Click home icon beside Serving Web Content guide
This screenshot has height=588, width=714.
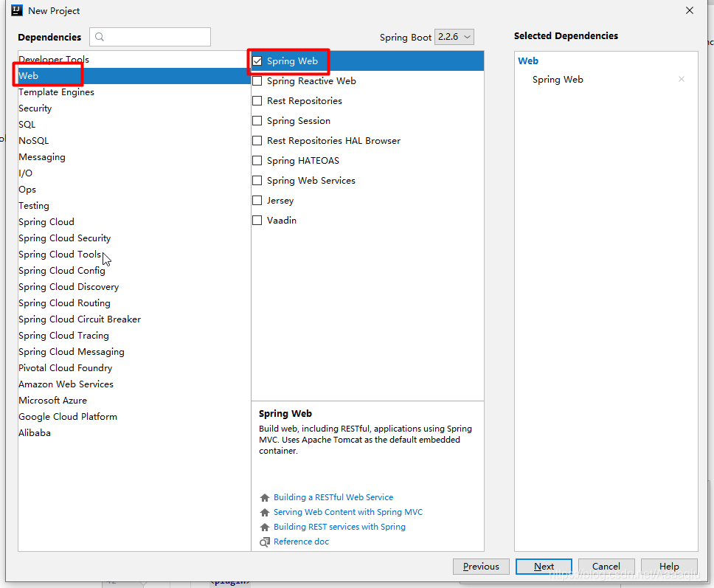pyautogui.click(x=265, y=513)
